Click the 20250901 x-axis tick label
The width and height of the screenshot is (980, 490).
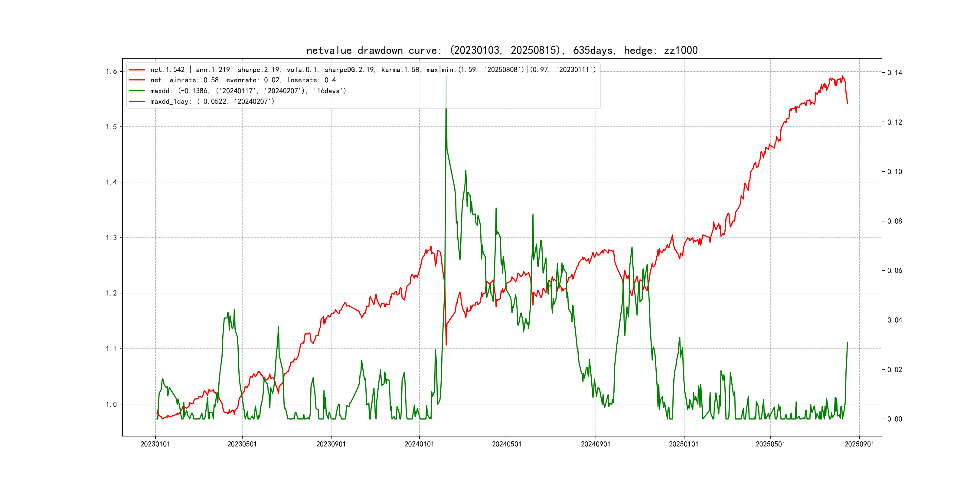859,444
